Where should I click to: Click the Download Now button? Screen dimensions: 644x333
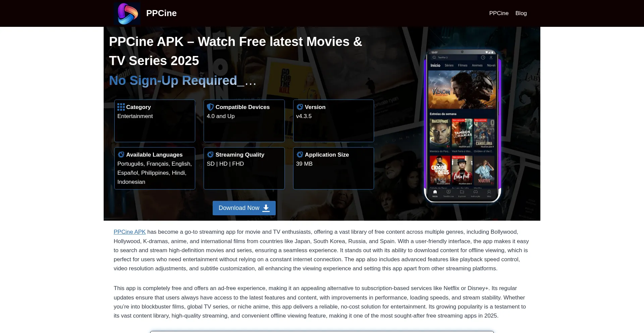tap(244, 208)
